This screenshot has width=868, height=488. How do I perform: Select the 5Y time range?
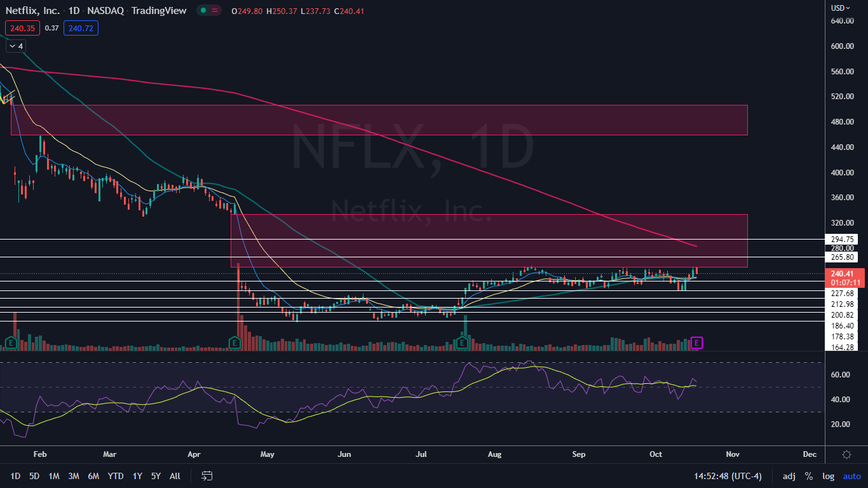(156, 476)
